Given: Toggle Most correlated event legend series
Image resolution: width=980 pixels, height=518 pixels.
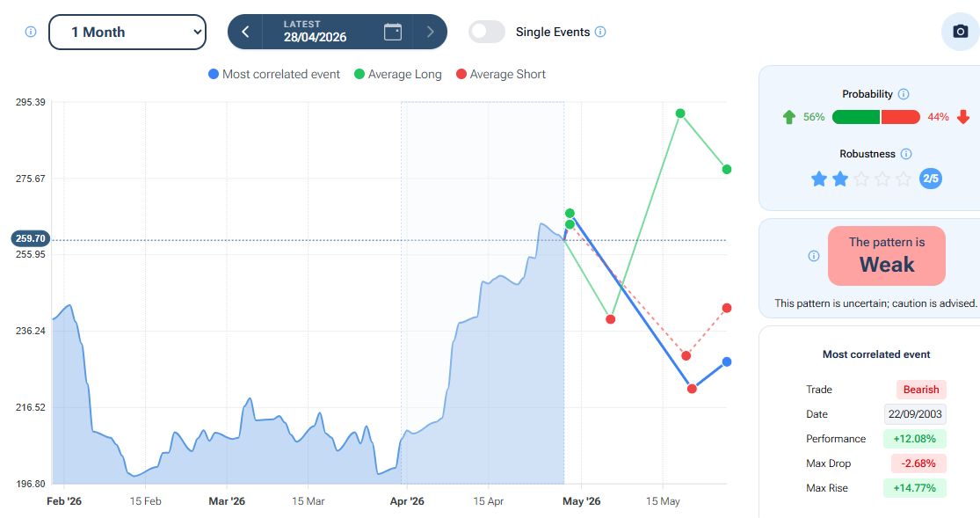Looking at the screenshot, I should pos(273,75).
